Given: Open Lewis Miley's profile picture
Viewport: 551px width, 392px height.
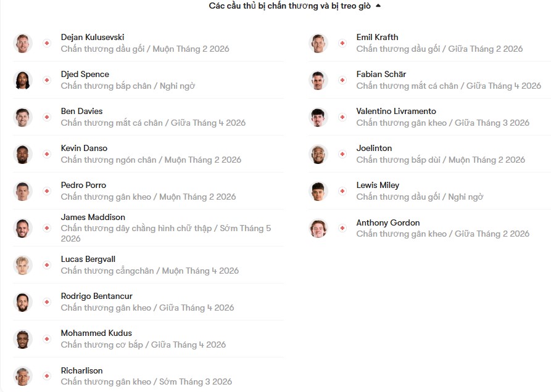Looking at the screenshot, I should click(x=318, y=191).
